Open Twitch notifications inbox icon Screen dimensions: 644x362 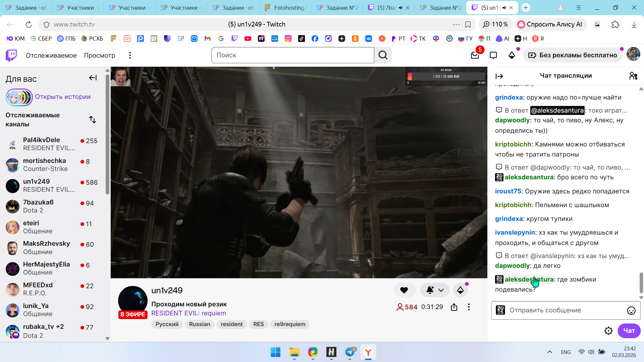tap(475, 55)
